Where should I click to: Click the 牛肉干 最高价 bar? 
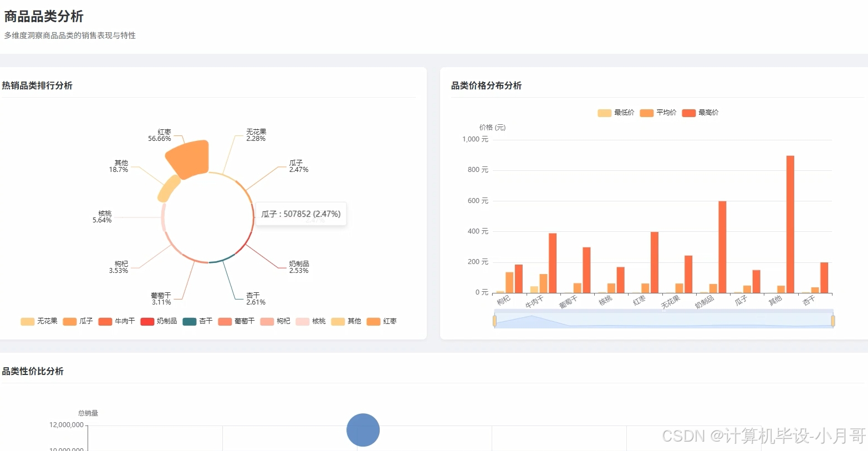click(553, 263)
